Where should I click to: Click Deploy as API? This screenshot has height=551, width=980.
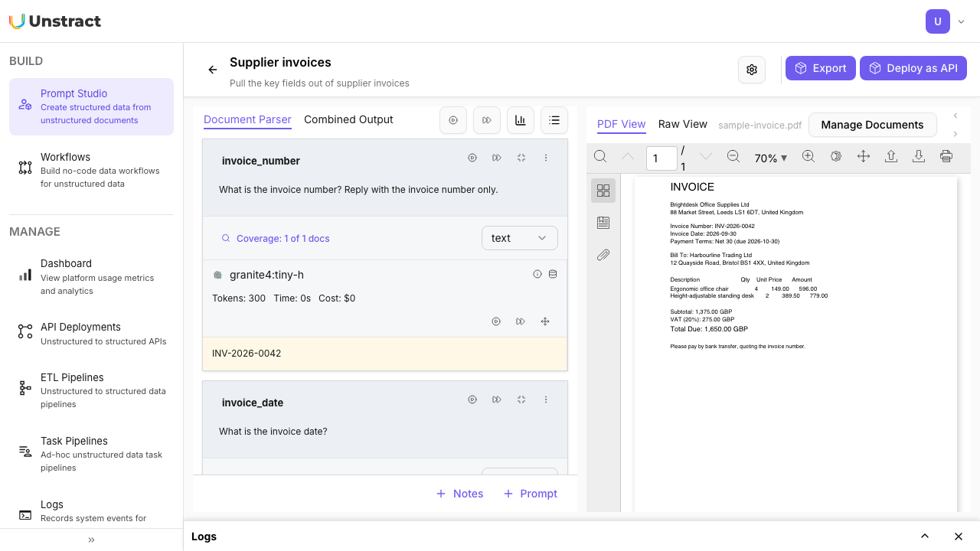tap(913, 68)
